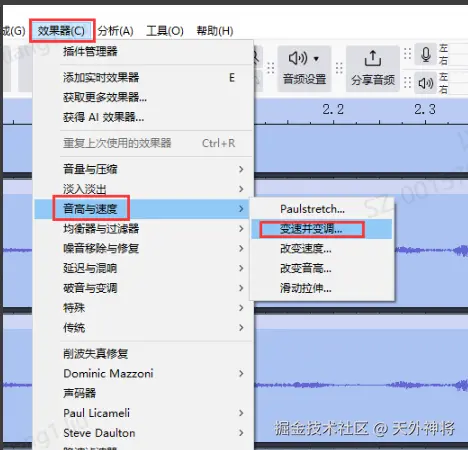The image size is (468, 450).
Task: Grab the 分享音频 toolbar drag handle
Action: (339, 68)
